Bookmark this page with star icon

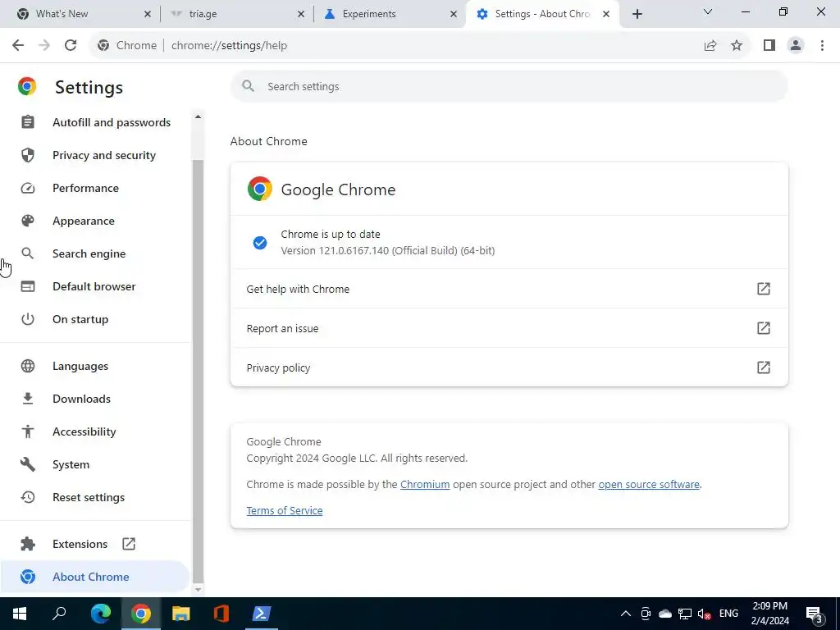737,46
